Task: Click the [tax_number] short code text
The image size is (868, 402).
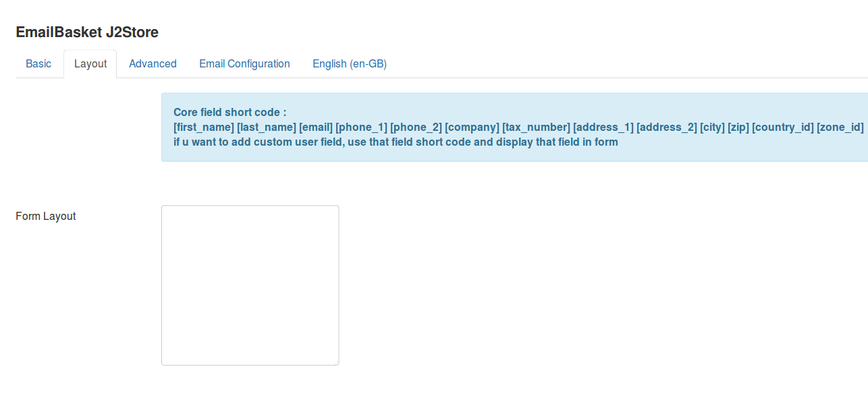Action: [536, 127]
